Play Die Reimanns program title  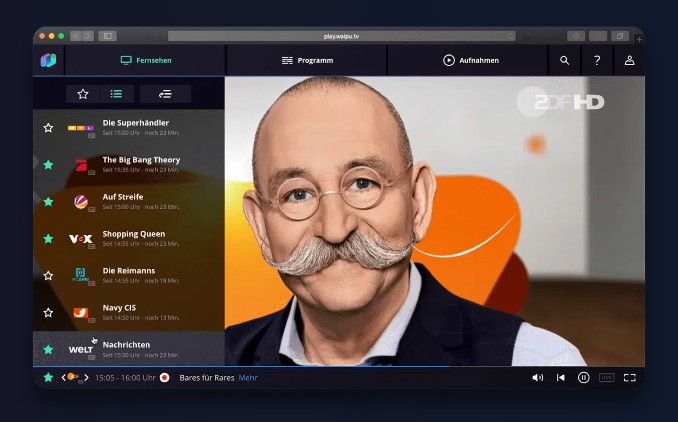[129, 271]
